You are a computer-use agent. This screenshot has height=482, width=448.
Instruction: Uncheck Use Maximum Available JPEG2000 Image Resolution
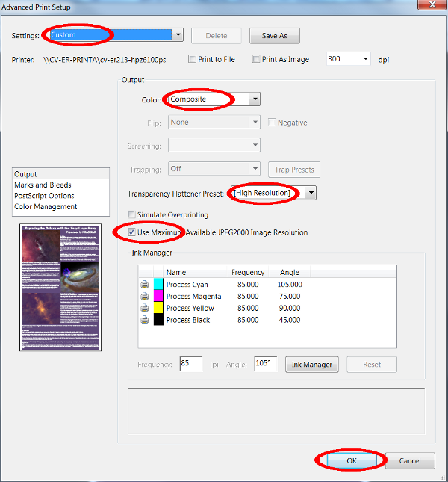(x=132, y=232)
